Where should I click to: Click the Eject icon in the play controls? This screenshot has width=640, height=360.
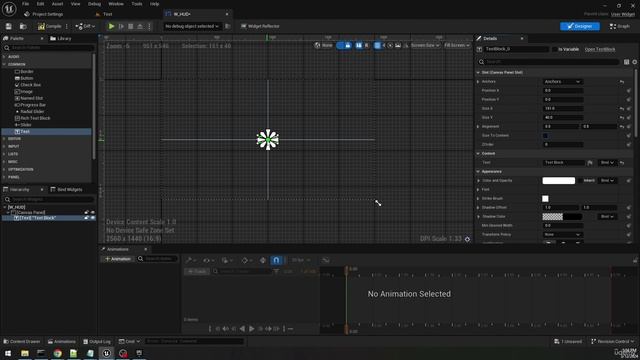(140, 26)
